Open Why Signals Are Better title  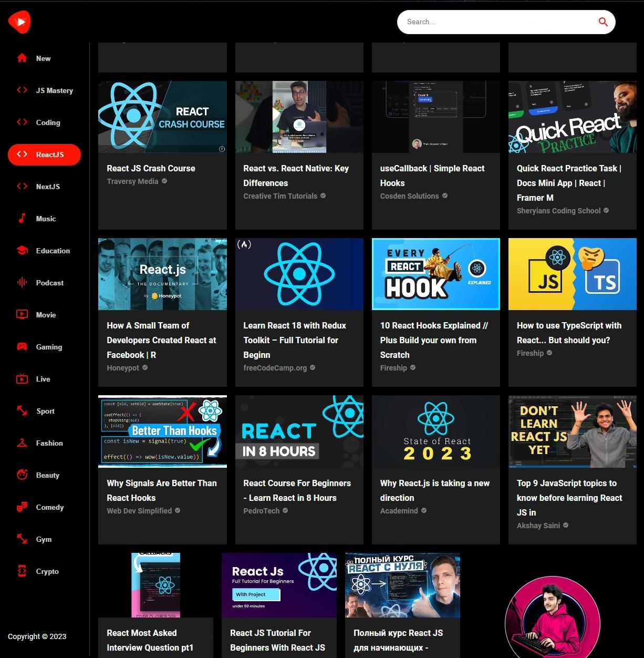(x=162, y=490)
